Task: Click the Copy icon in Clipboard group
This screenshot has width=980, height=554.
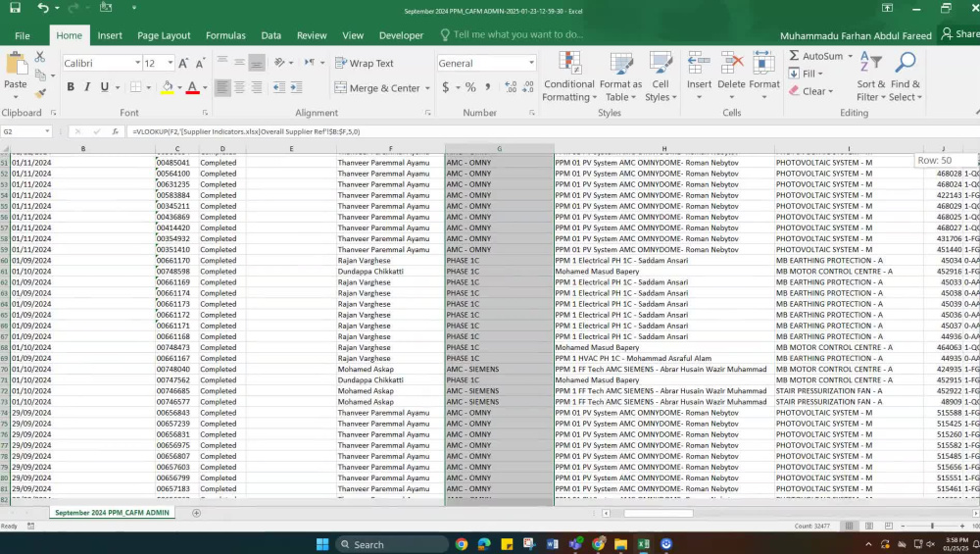Action: (40, 76)
